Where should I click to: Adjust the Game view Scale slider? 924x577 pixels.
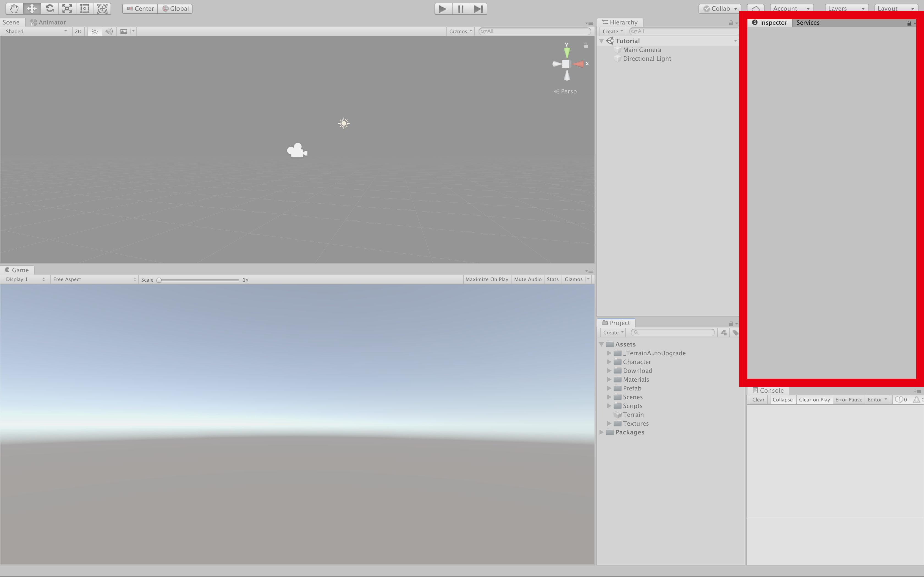[159, 280]
